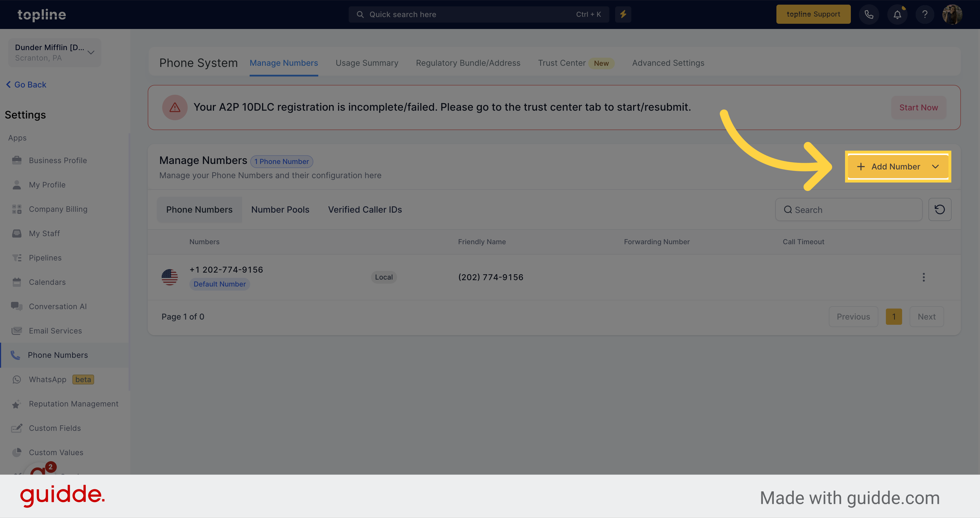Click the topline logo
The width and height of the screenshot is (980, 518).
(42, 14)
